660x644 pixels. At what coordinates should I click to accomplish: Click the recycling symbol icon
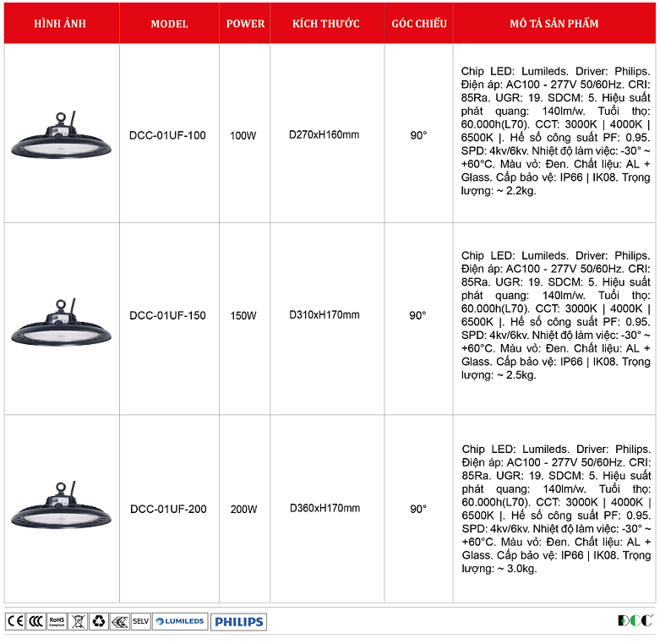pyautogui.click(x=98, y=621)
